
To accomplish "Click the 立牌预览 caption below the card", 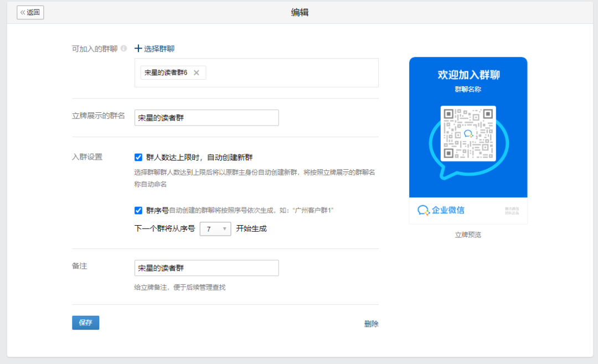I will [x=468, y=235].
